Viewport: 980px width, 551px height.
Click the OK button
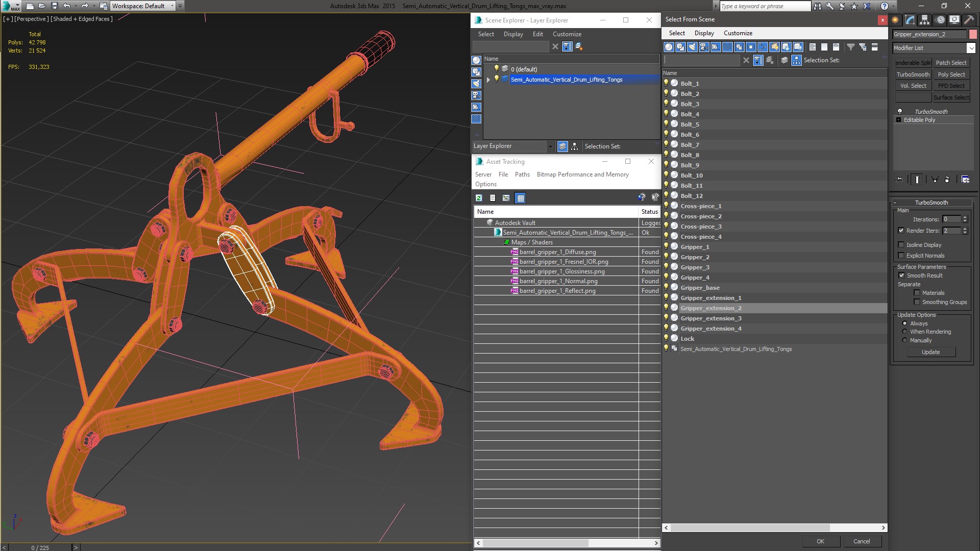820,541
